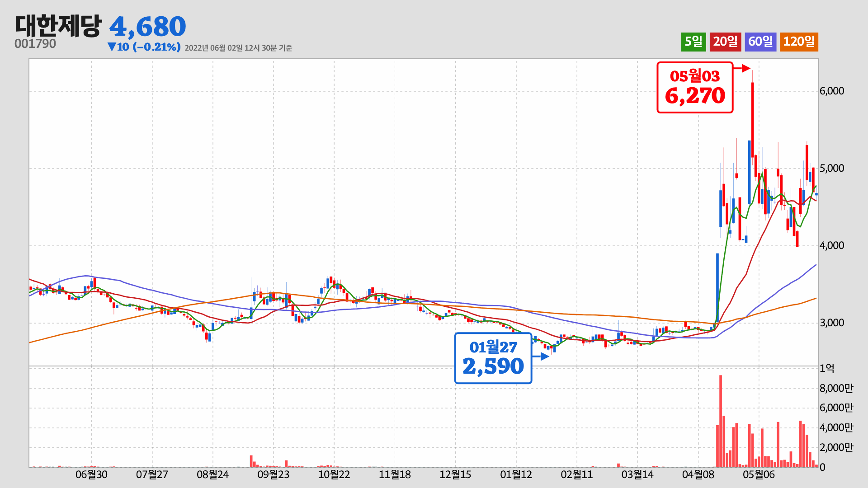This screenshot has width=868, height=488.
Task: Click the red 20일 moving average legend
Action: coord(725,42)
